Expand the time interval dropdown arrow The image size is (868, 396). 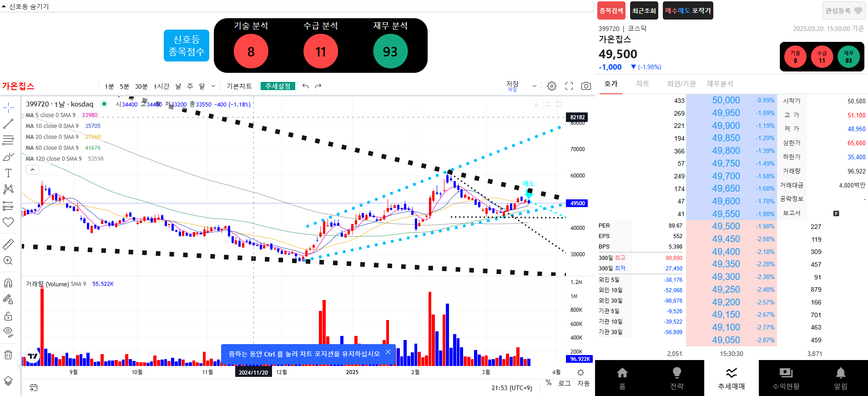(x=213, y=86)
